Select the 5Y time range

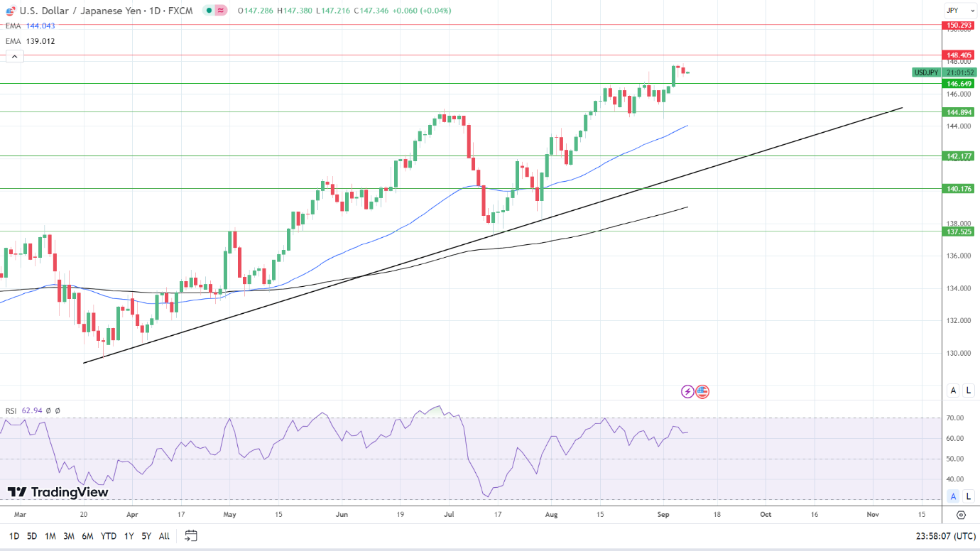146,536
